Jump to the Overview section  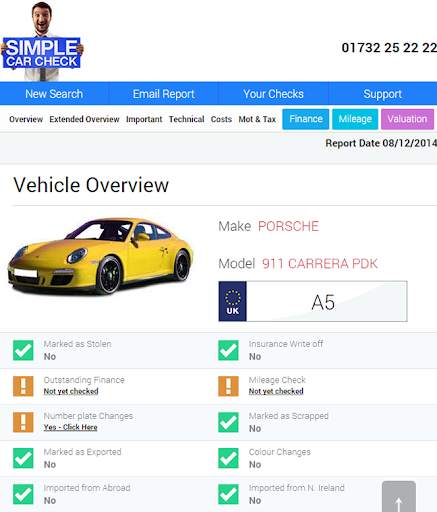pos(26,119)
